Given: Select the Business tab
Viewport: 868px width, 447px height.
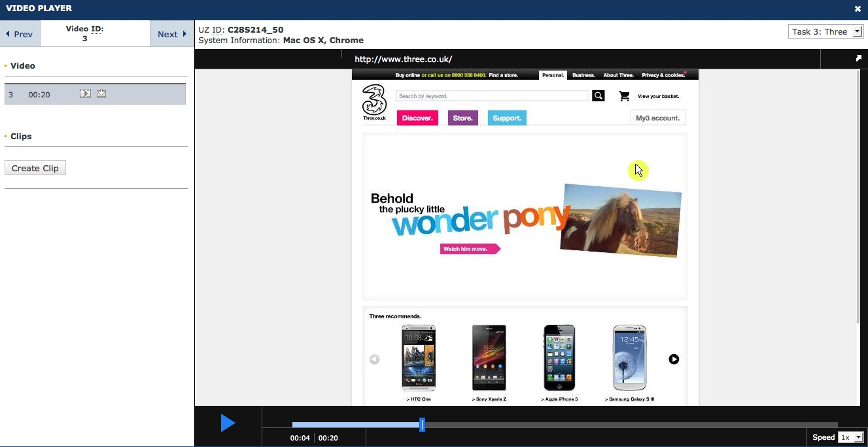Looking at the screenshot, I should coord(583,75).
